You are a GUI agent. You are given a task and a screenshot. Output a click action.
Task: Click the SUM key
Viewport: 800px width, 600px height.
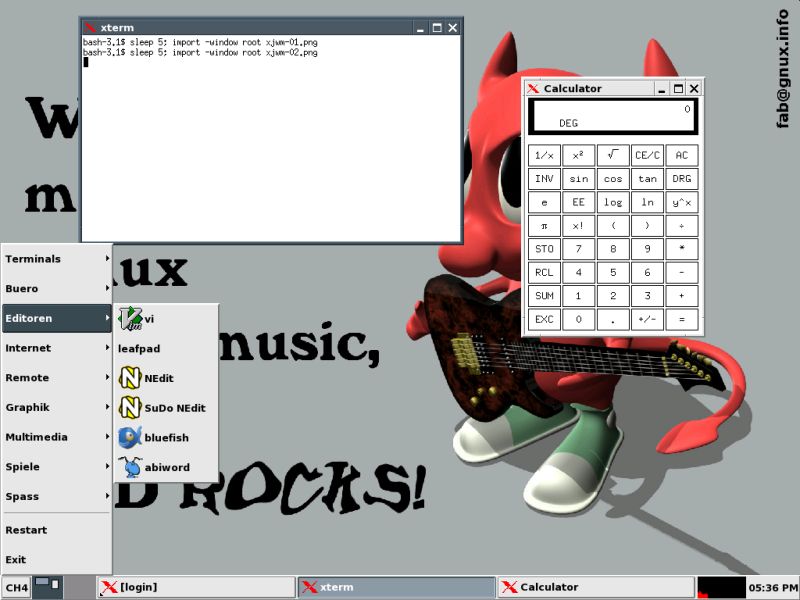pos(544,296)
